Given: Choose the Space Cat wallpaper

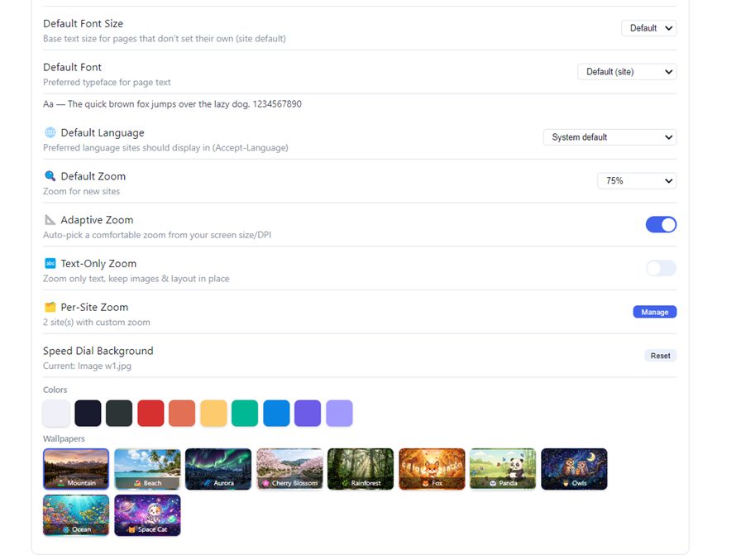Looking at the screenshot, I should 147,515.
